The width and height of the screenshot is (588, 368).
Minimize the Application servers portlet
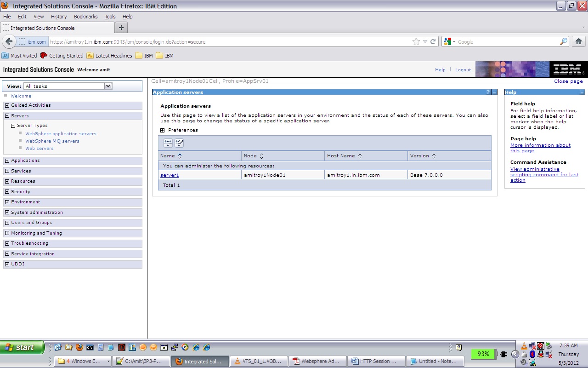(494, 92)
